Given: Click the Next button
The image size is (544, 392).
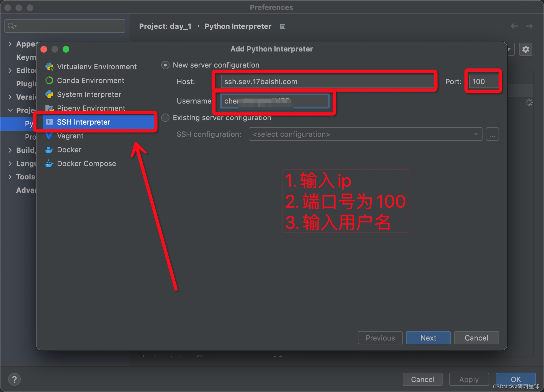Looking at the screenshot, I should click(x=428, y=338).
